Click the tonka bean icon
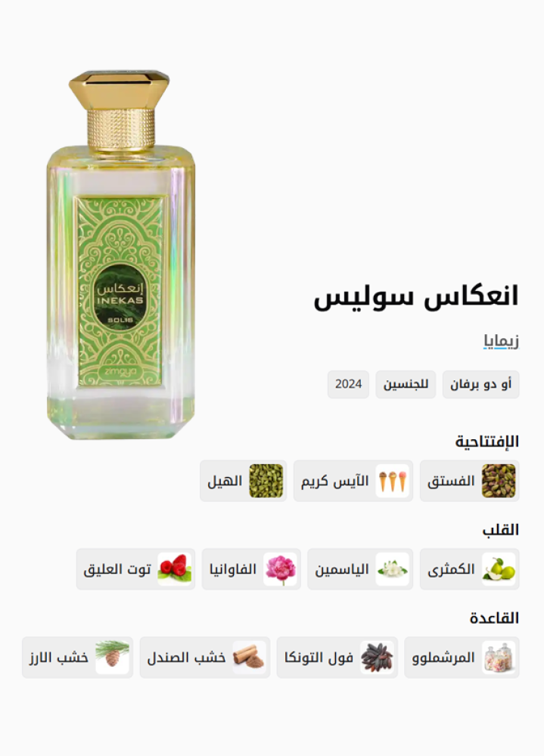 377,657
